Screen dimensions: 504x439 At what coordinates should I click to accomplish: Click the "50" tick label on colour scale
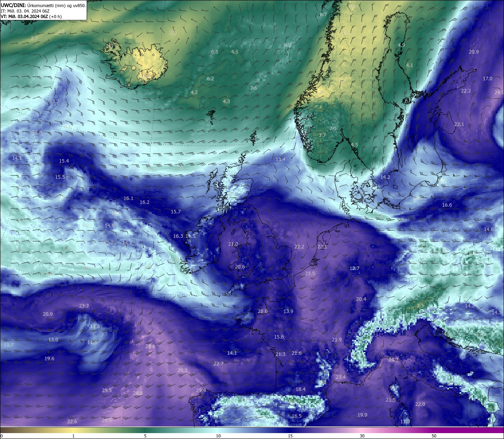(434, 436)
